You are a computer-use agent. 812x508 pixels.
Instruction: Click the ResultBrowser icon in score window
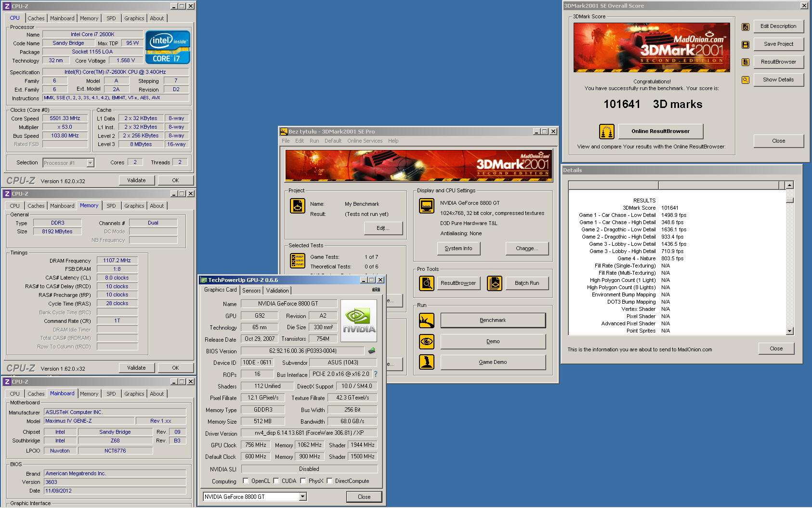[745, 62]
